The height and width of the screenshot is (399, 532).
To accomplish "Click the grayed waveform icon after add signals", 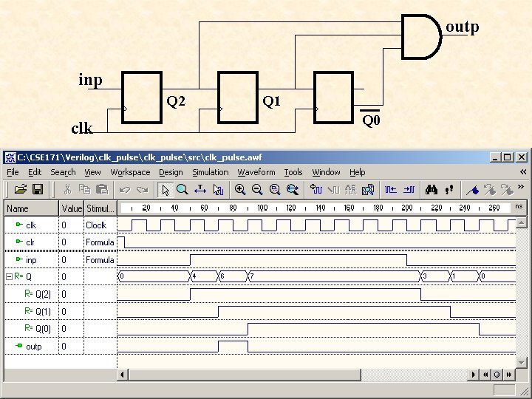I will tap(333, 190).
